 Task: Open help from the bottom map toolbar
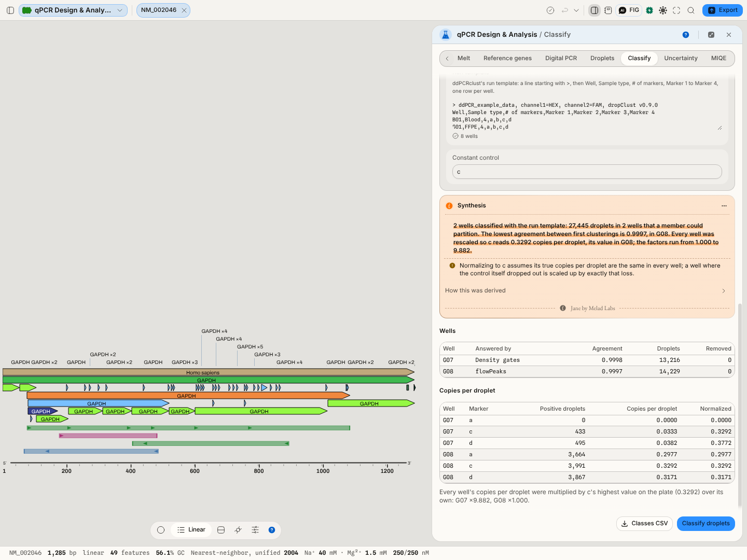(x=272, y=530)
